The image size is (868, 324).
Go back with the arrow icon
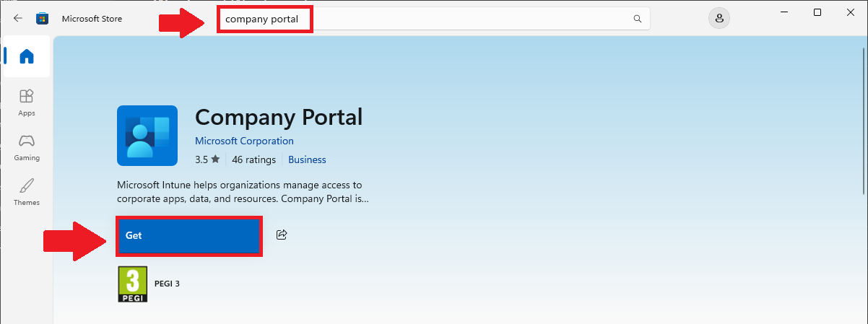pos(18,18)
